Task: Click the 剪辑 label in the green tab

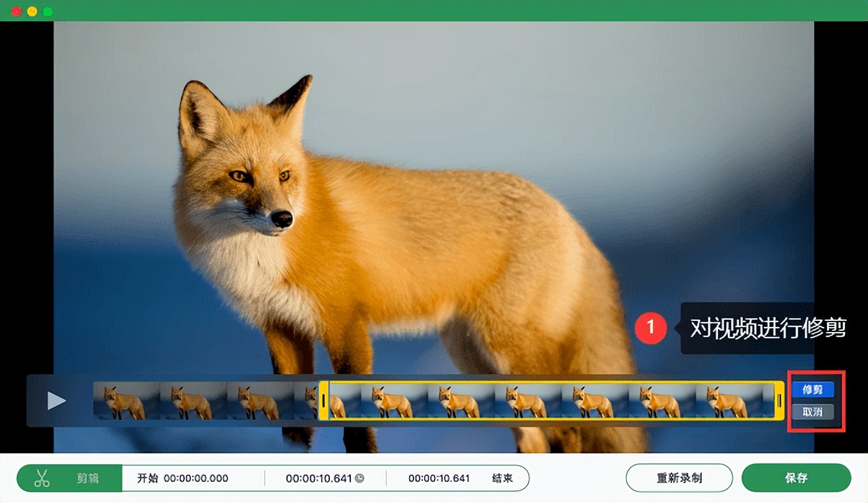Action: pyautogui.click(x=88, y=478)
